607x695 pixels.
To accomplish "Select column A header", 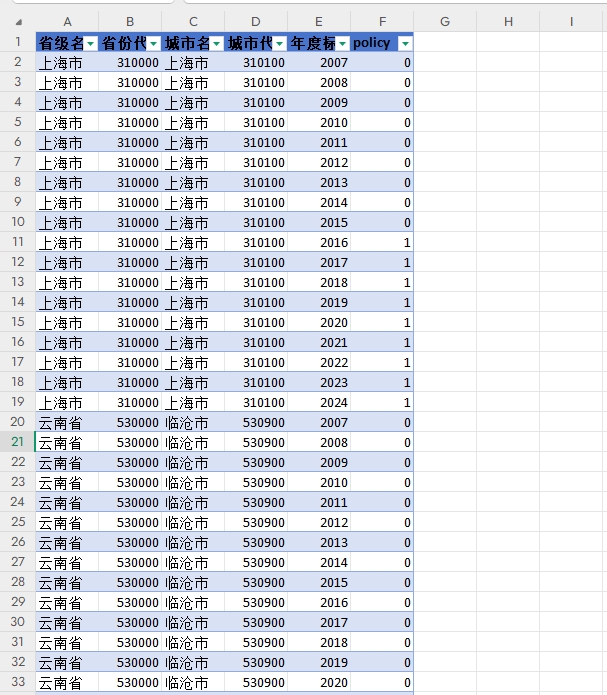I will coord(67,21).
